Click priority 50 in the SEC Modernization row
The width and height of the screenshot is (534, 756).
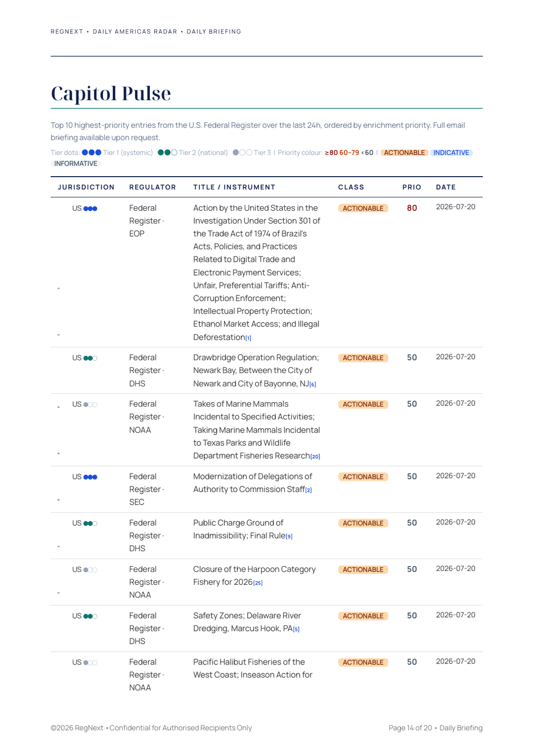coord(412,476)
